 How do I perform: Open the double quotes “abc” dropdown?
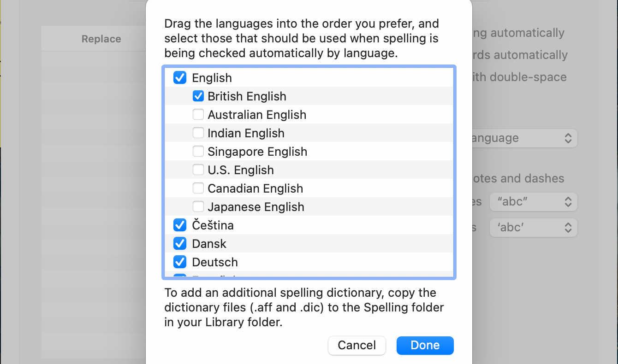point(533,201)
